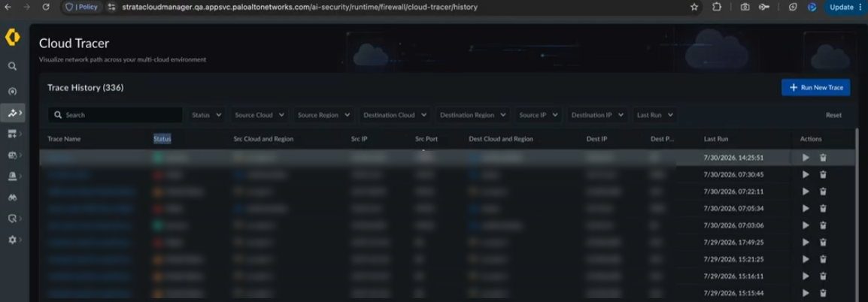The width and height of the screenshot is (868, 302).
Task: Rerun the trace from 7/29/2026, 15:21:25
Action: pos(806,259)
